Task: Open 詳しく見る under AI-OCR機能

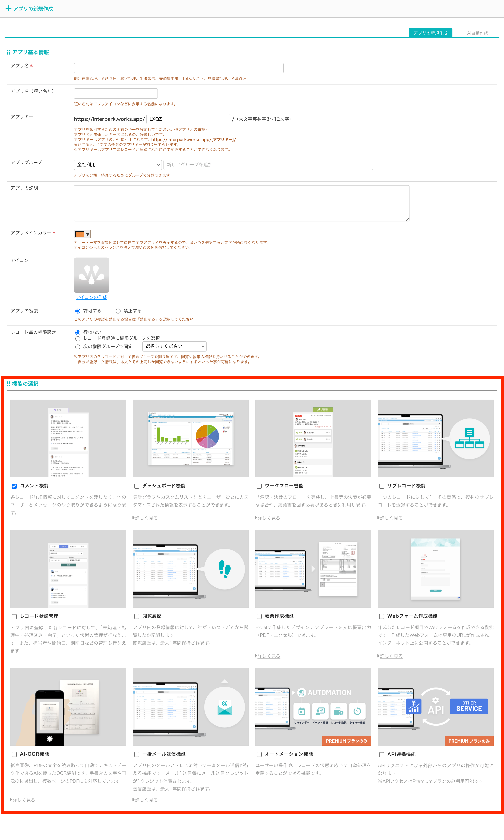Action: tap(24, 800)
